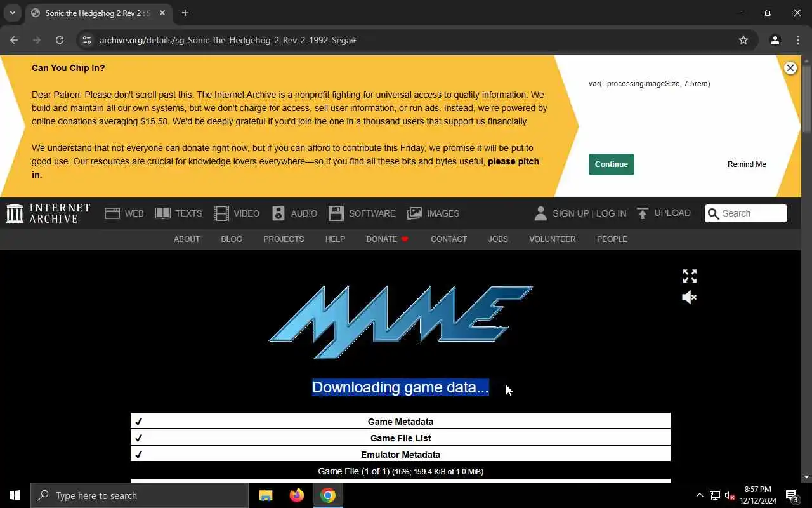Toggle fullscreen for the emulator
Screen dimensions: 812x508
pos(690,276)
